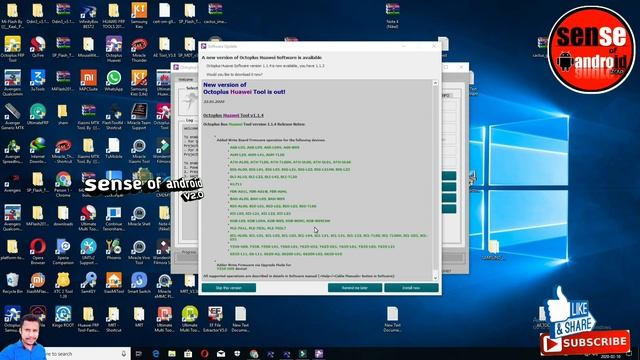Viewport: 640px width, 360px height.
Task: Open the TyMobile file on desktop
Action: [114, 148]
